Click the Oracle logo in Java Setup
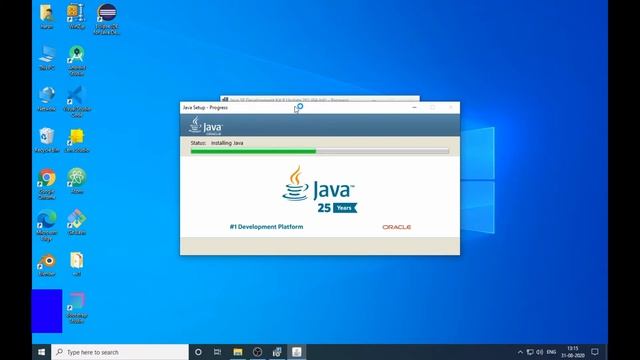This screenshot has width=640, height=360. coord(396,227)
